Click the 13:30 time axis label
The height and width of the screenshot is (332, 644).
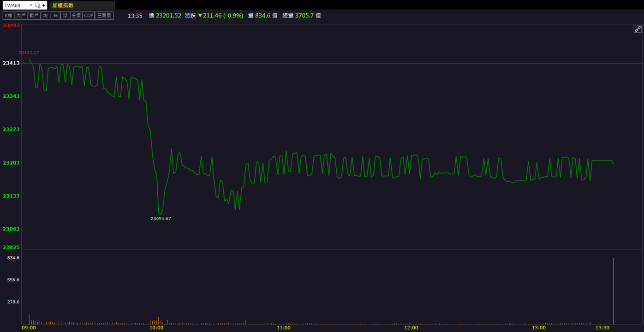(x=602, y=328)
